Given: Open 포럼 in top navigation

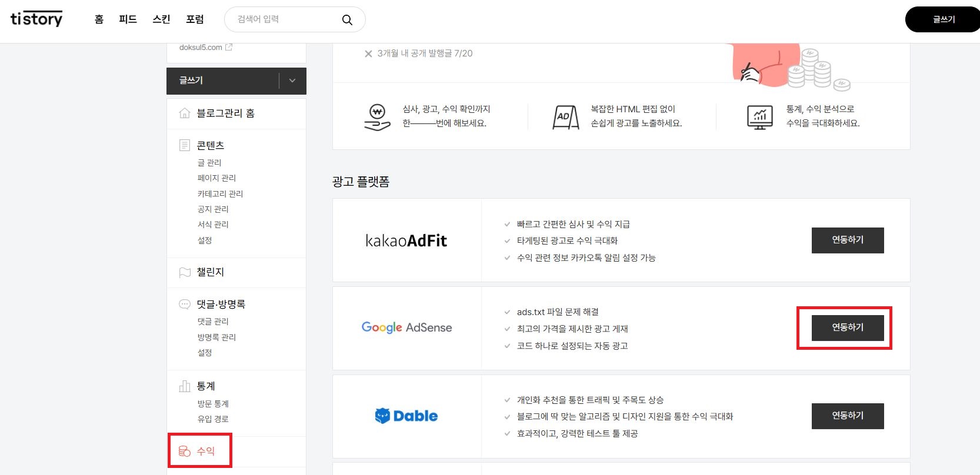Looking at the screenshot, I should [195, 19].
